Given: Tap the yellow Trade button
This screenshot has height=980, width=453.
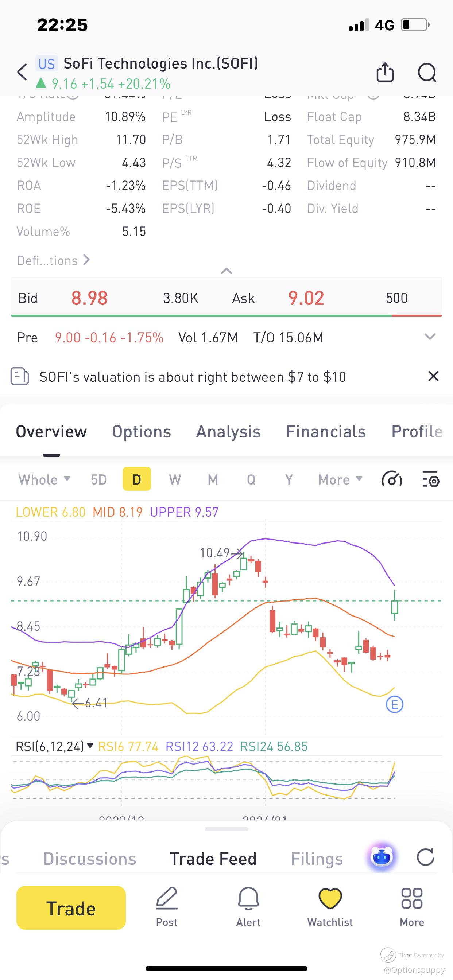Looking at the screenshot, I should (x=71, y=908).
